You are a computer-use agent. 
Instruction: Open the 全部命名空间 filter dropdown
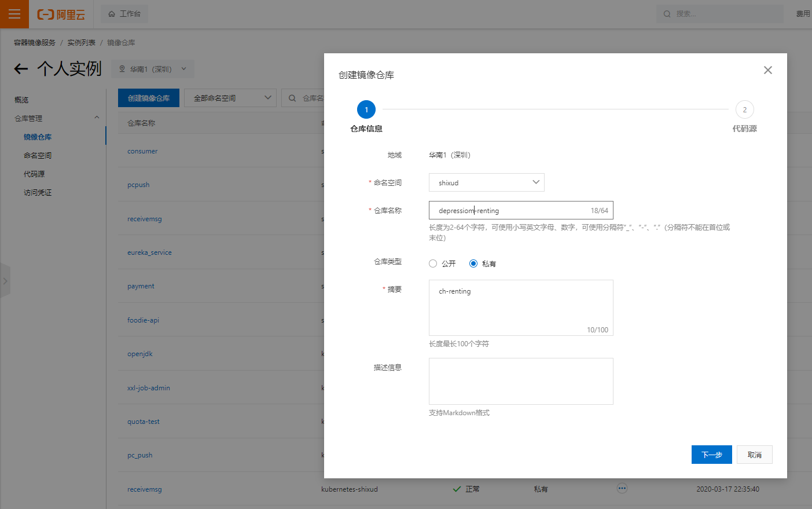[x=230, y=98]
